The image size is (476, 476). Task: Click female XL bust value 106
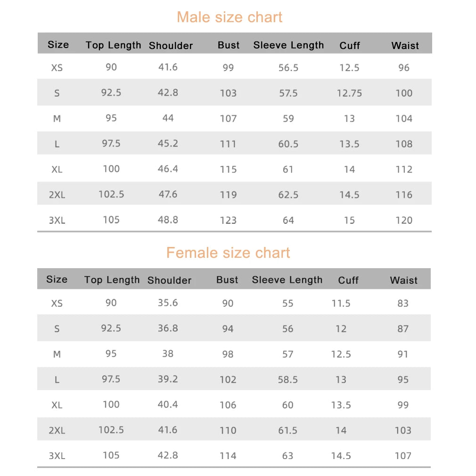pos(228,405)
